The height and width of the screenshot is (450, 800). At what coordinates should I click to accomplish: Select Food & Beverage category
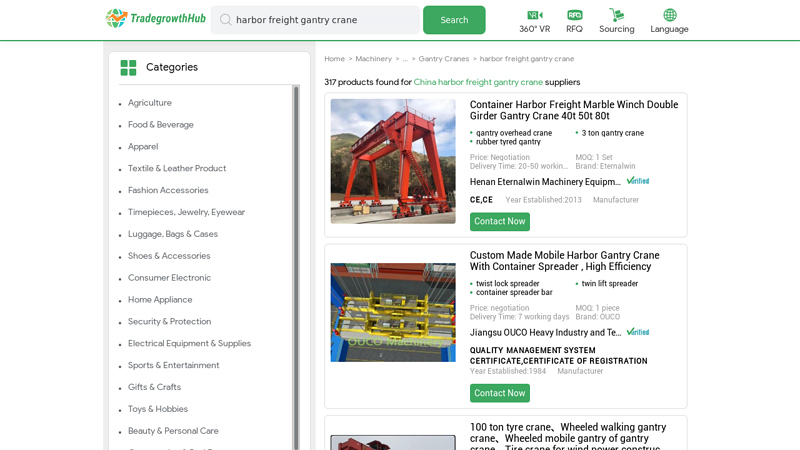click(x=161, y=125)
